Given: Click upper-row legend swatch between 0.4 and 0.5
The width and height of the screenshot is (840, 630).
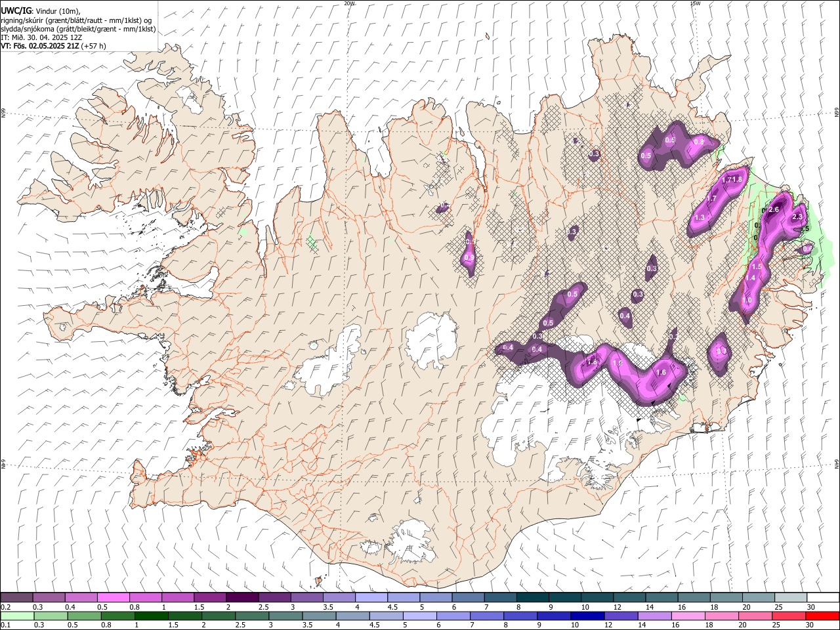Looking at the screenshot, I should click(x=81, y=597).
